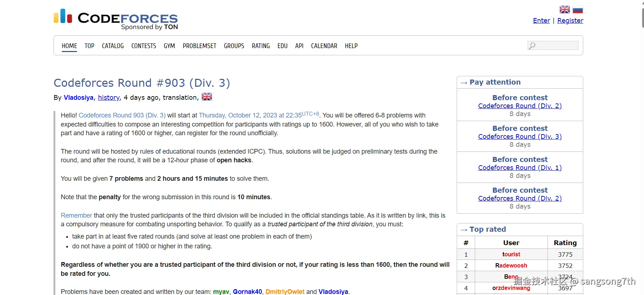Open the Enter login link
Image resolution: width=644 pixels, height=295 pixels.
point(541,21)
